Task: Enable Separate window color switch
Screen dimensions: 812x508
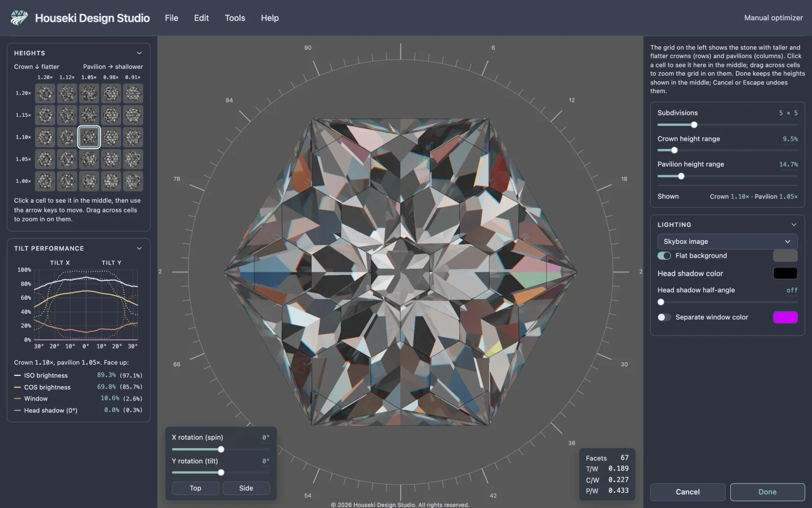Action: (x=664, y=317)
